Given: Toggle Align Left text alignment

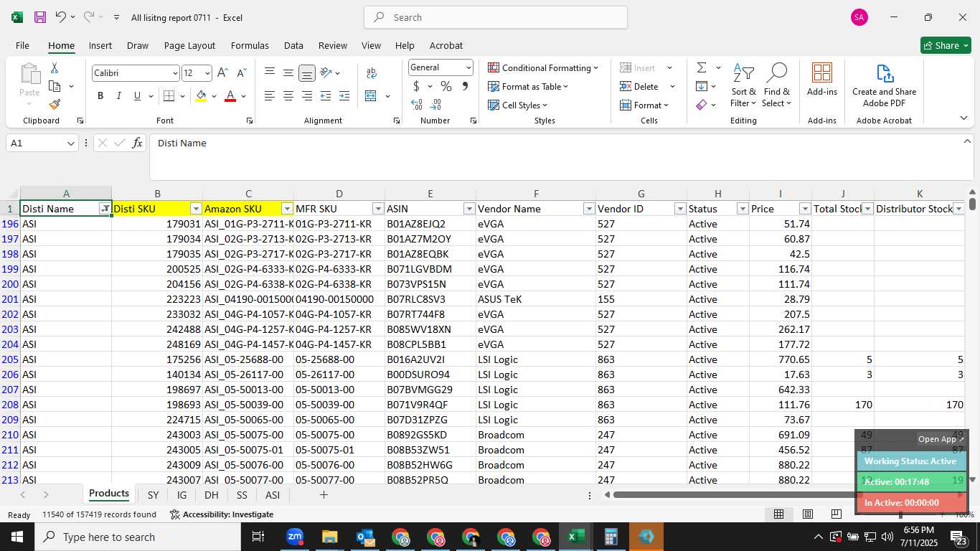Looking at the screenshot, I should pos(270,96).
